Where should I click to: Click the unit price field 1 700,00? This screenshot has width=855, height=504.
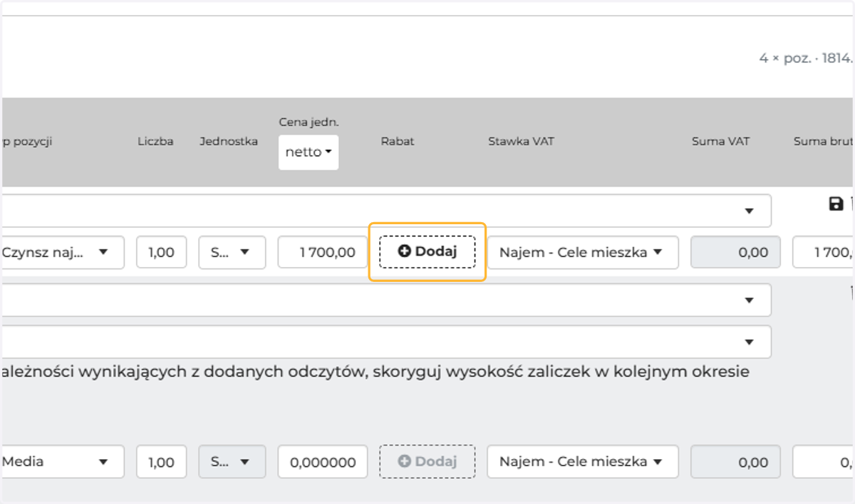(323, 252)
